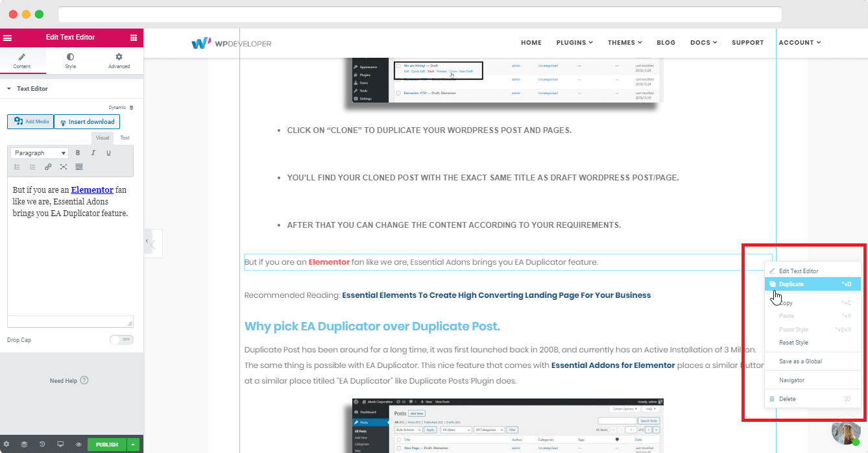Open Essential Addons for Elementor link
Screen dimensions: 868x453
(x=613, y=365)
